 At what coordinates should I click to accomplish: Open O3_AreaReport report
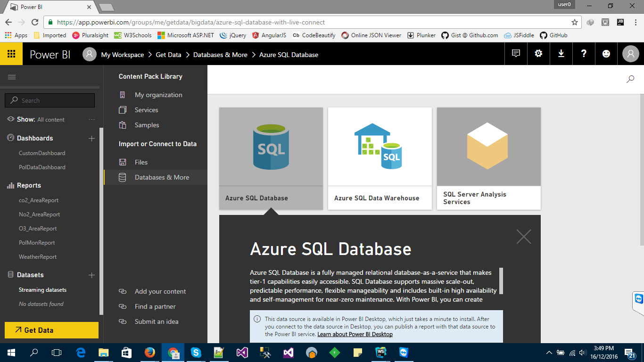38,229
